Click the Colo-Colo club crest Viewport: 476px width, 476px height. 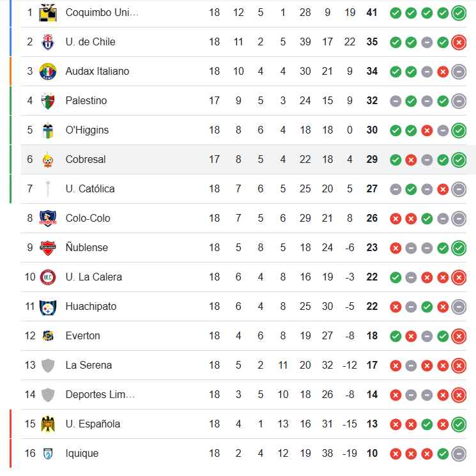(x=48, y=219)
